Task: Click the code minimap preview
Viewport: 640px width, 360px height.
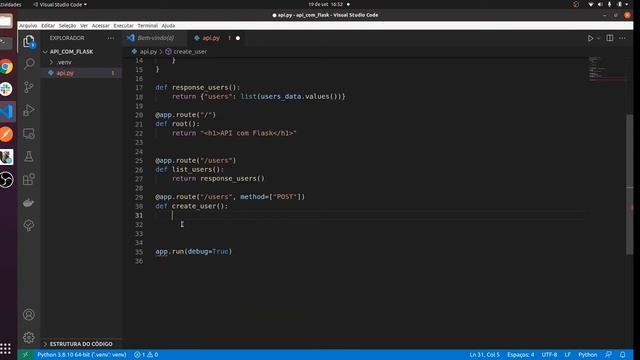Action: (x=606, y=69)
